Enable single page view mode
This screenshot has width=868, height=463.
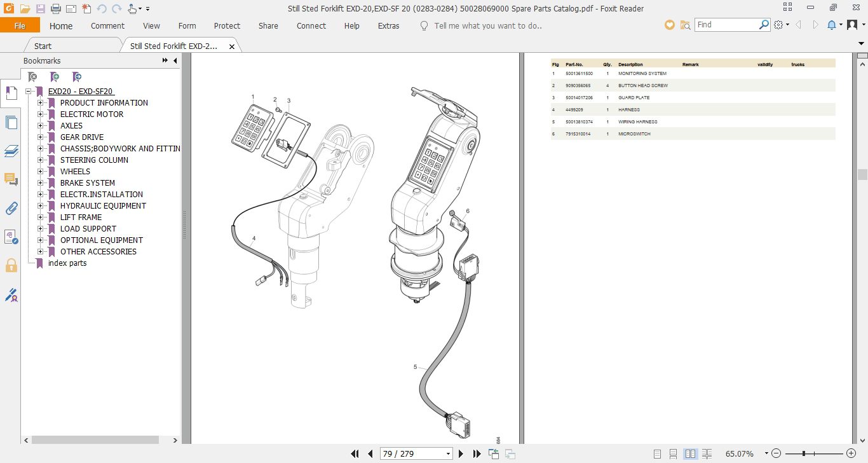(x=657, y=454)
